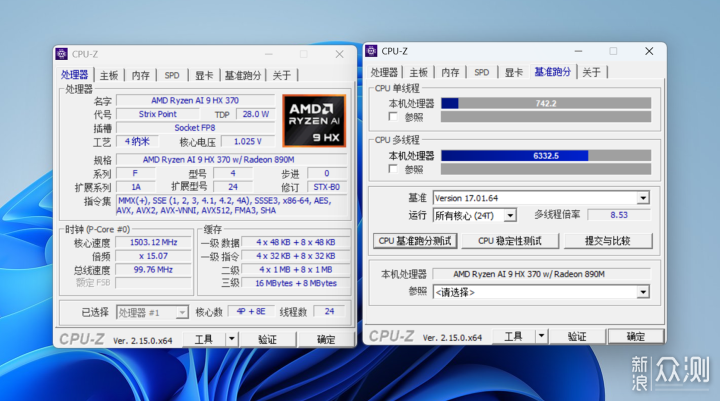Click 验证 button in left window

click(268, 339)
